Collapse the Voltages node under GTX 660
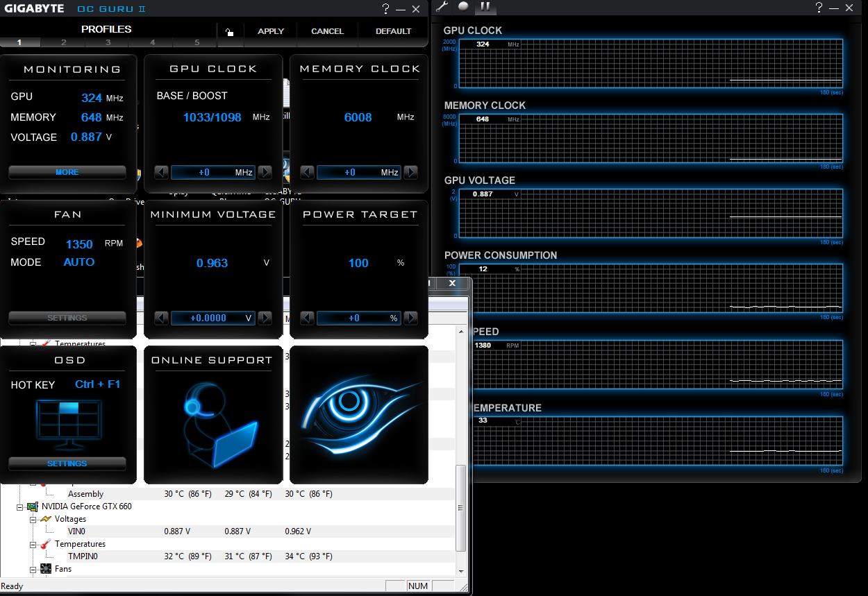The image size is (868, 596). (x=33, y=519)
